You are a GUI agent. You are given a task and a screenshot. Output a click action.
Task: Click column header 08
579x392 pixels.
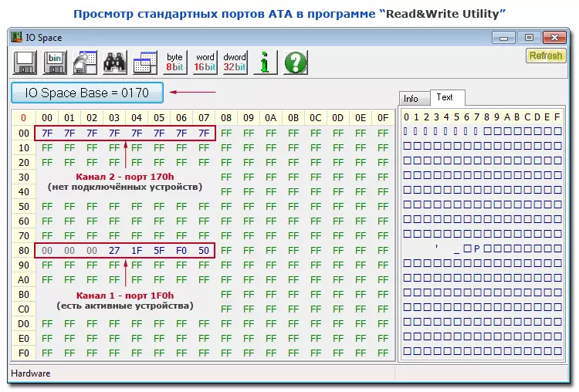pos(226,118)
